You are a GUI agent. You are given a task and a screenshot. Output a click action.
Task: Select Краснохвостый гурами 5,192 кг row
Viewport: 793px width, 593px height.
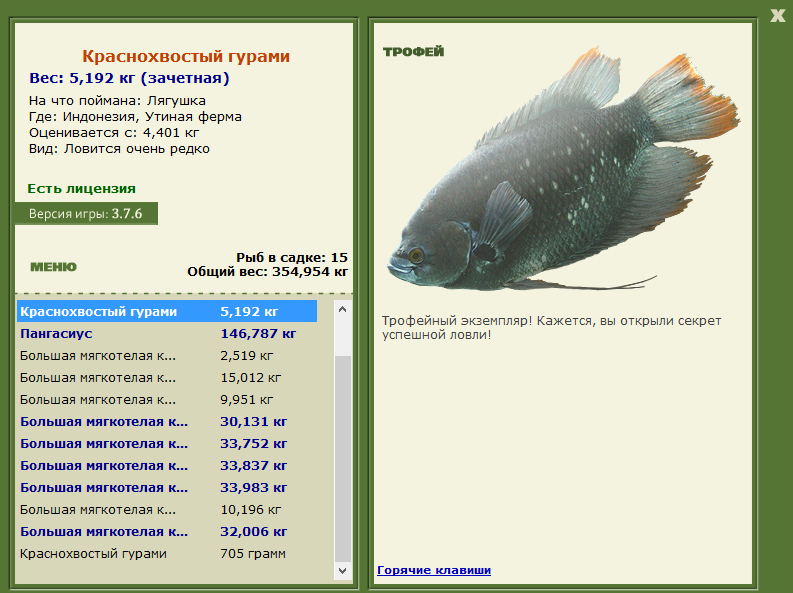[167, 311]
